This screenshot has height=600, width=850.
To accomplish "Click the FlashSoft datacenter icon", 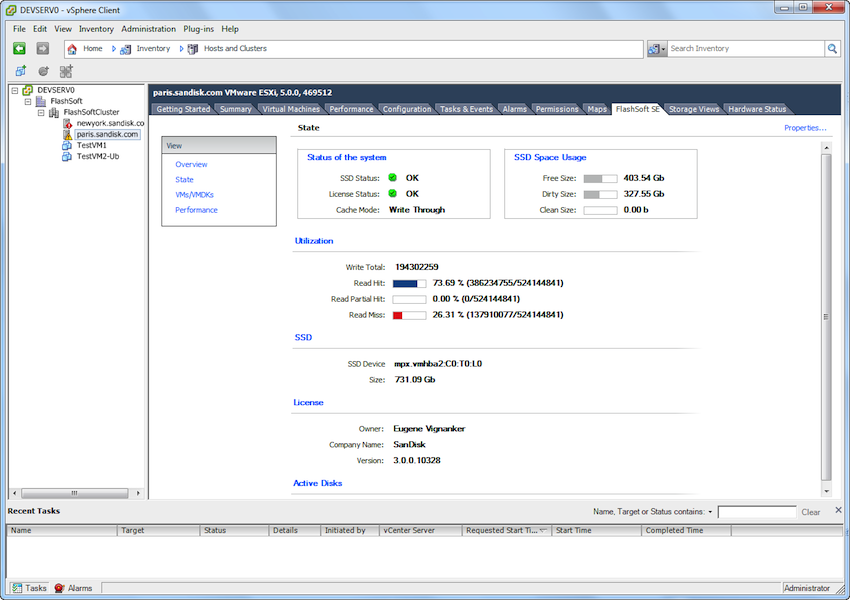I will click(x=41, y=101).
